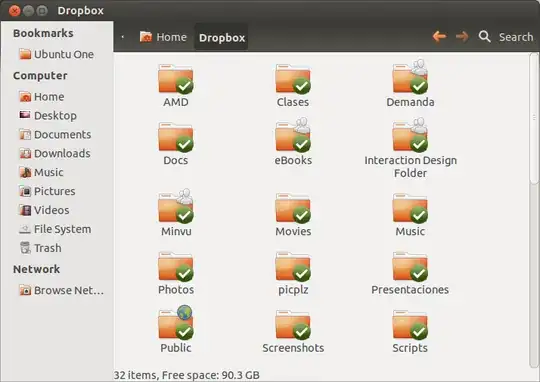Click the picplz folder name
This screenshot has width=540, height=382.
[x=293, y=290]
